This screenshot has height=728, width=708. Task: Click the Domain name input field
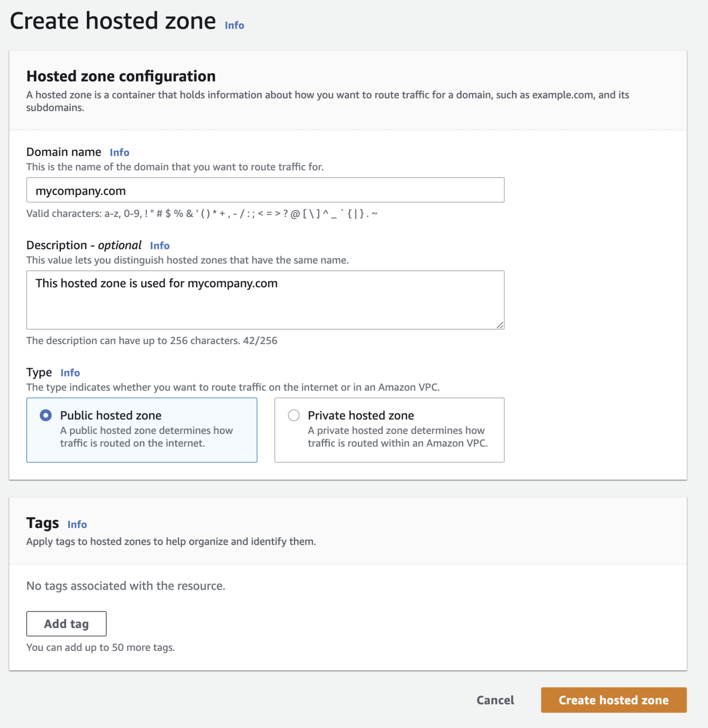click(265, 190)
